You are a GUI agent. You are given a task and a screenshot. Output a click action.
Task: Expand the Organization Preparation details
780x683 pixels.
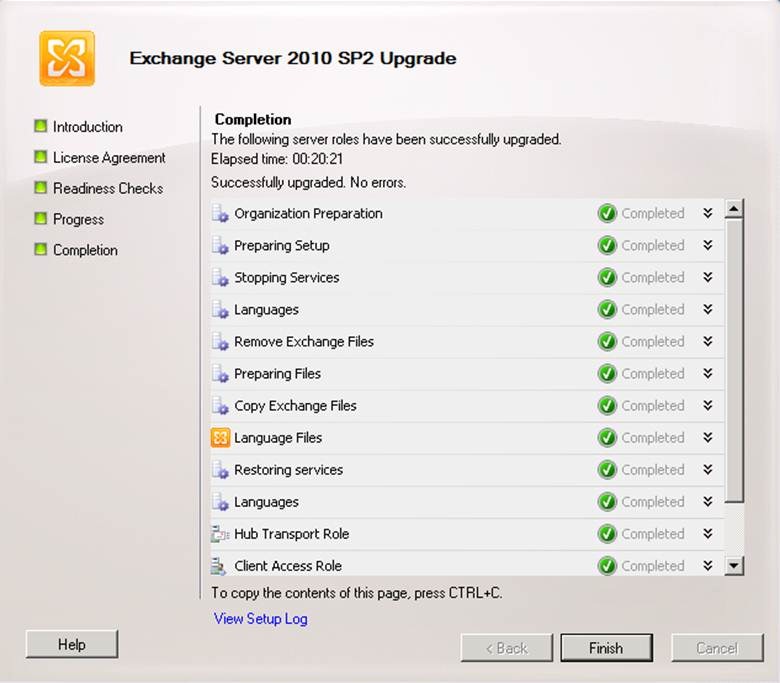(708, 213)
